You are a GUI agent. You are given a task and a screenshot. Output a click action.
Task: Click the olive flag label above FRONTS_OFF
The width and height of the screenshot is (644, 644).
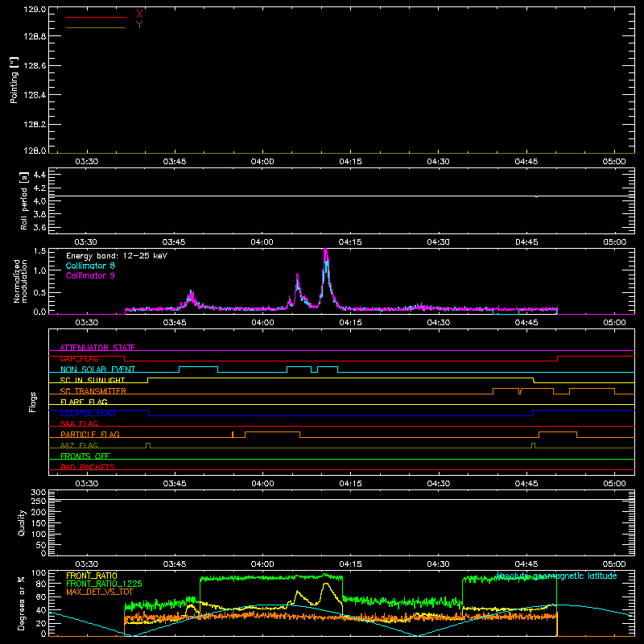[x=79, y=445]
